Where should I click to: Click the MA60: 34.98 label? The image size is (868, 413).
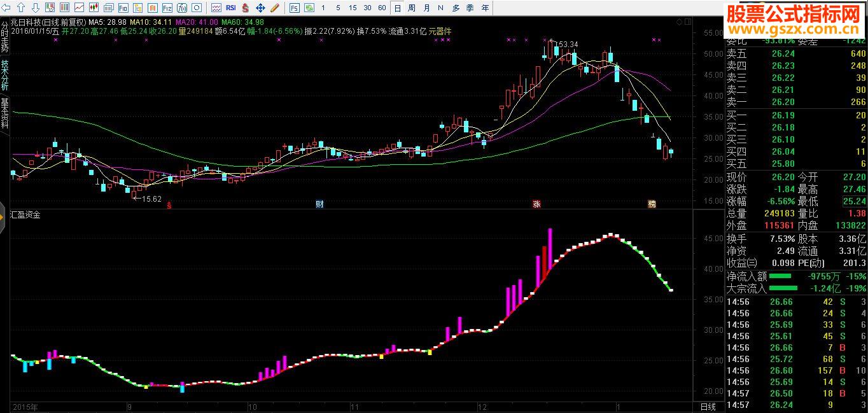(x=242, y=22)
